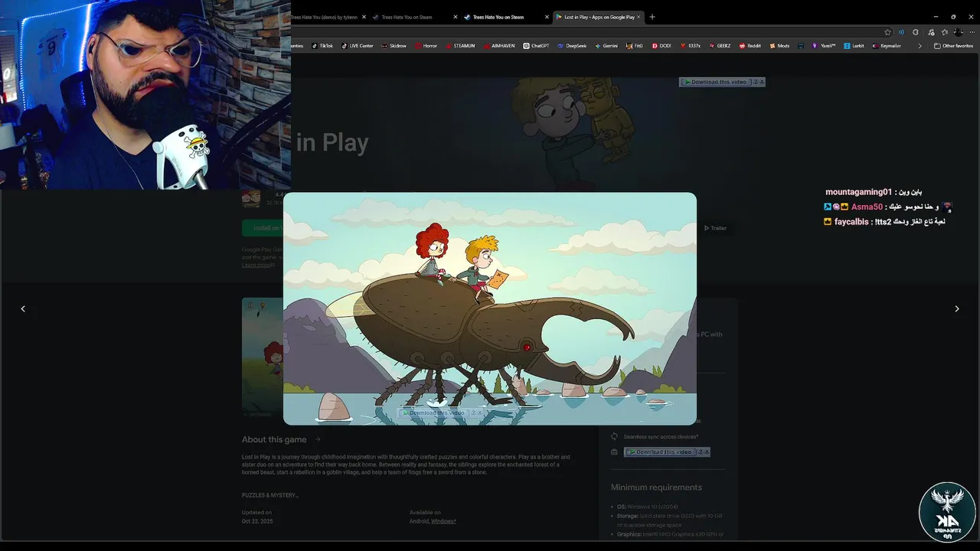Screen dimensions: 980x551
Task: Click the Seamless sync across devices text
Action: point(661,437)
